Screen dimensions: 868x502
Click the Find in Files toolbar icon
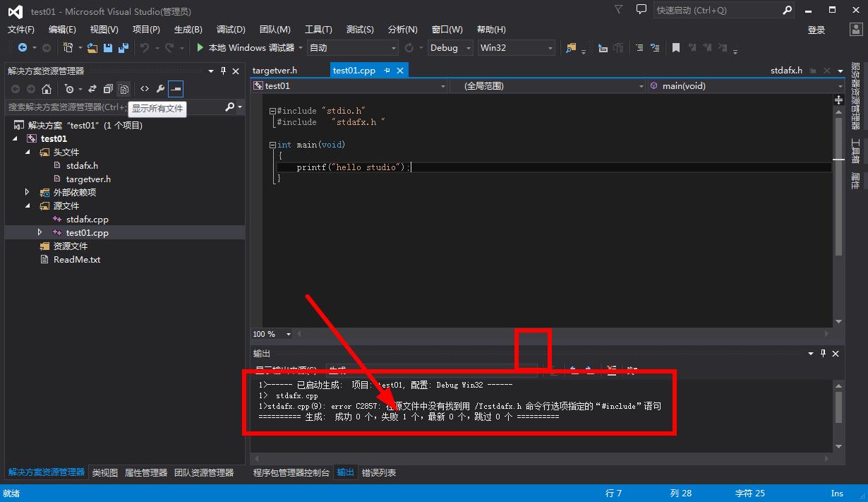(x=570, y=47)
